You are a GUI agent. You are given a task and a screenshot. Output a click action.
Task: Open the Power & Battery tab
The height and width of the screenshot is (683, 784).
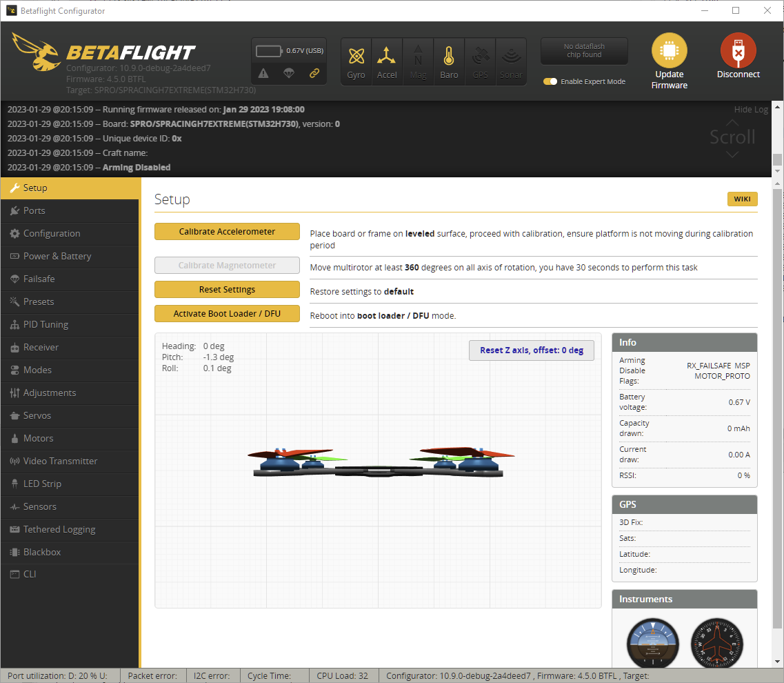[x=70, y=256]
